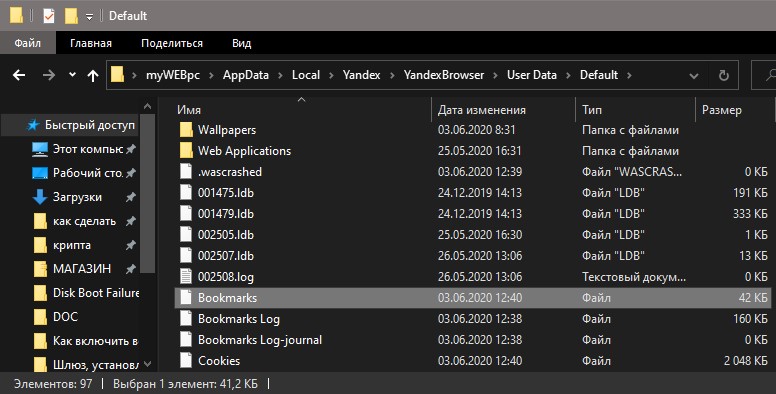The width and height of the screenshot is (776, 394).
Task: Click the Bookmarks date 03.06.2020 12:40
Action: pyautogui.click(x=480, y=298)
